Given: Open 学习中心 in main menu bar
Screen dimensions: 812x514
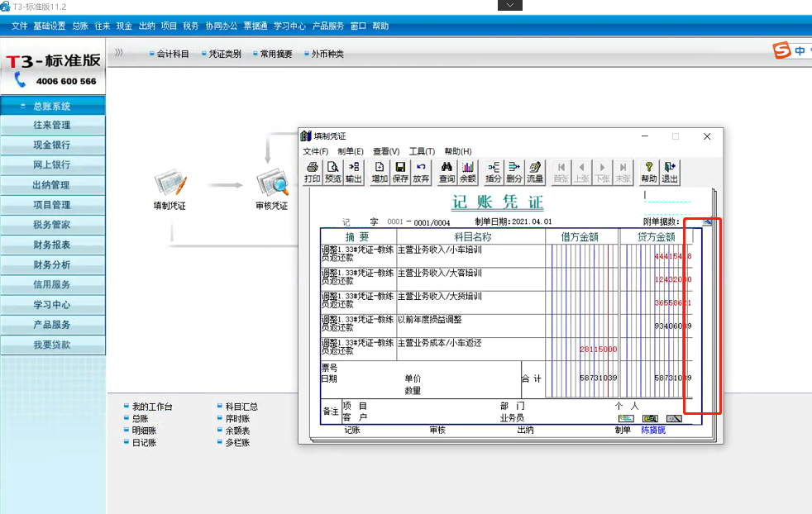Looking at the screenshot, I should pos(289,26).
